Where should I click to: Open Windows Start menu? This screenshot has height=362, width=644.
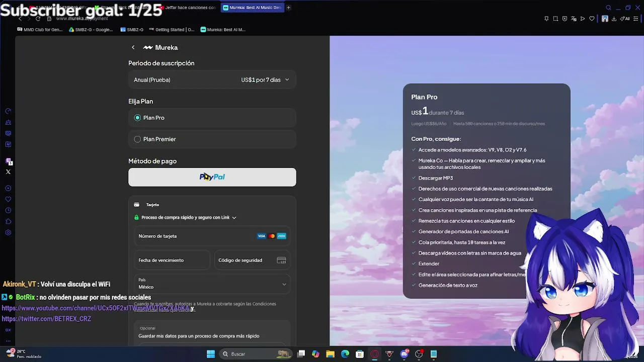[211, 354]
